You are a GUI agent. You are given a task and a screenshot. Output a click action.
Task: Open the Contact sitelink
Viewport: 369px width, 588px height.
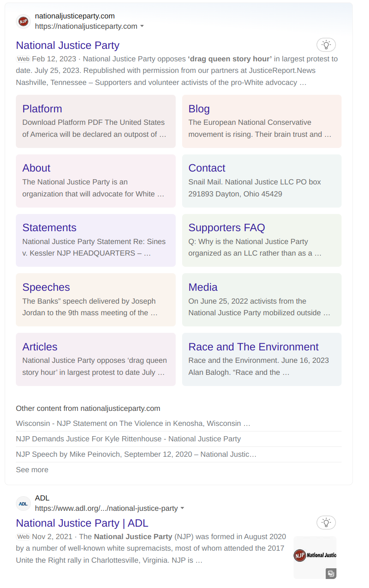point(207,168)
